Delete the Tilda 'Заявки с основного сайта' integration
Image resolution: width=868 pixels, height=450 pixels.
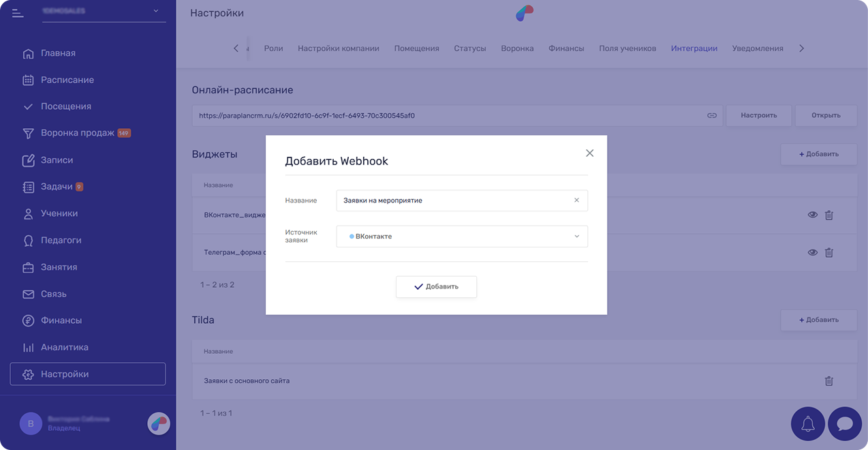coord(828,381)
